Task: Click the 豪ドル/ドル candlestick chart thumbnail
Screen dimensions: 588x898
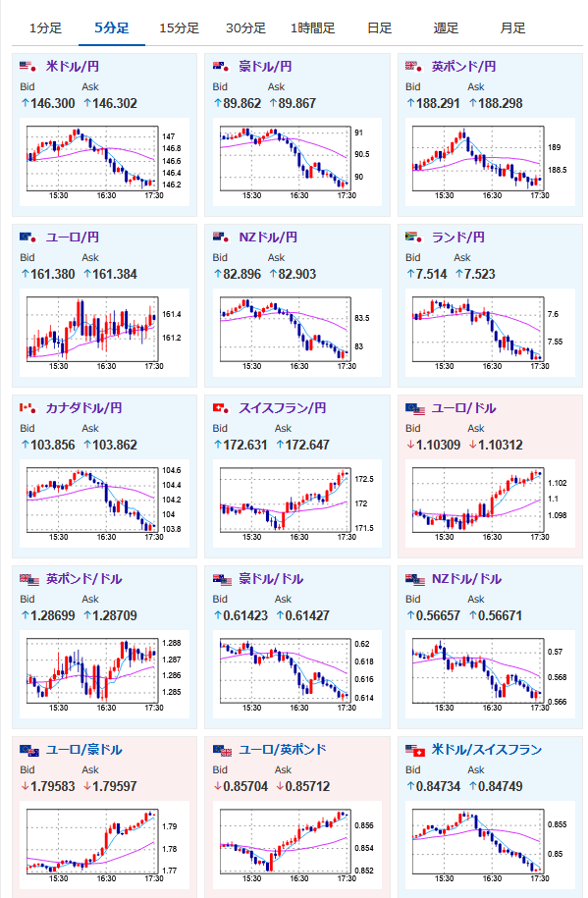Action: coord(296,674)
